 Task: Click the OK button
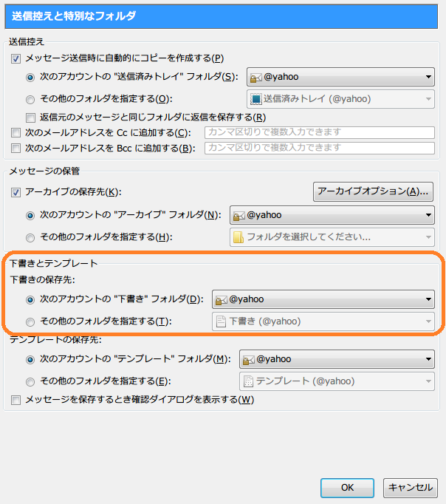[x=347, y=488]
